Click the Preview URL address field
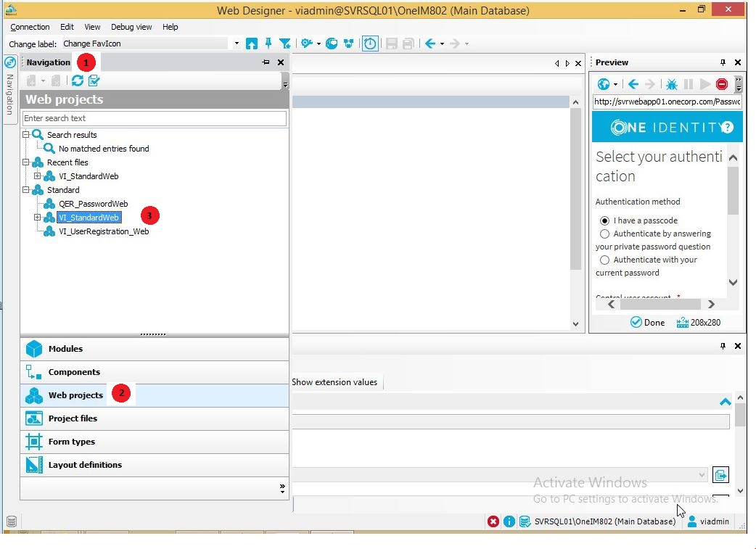756x549 pixels. [x=667, y=102]
